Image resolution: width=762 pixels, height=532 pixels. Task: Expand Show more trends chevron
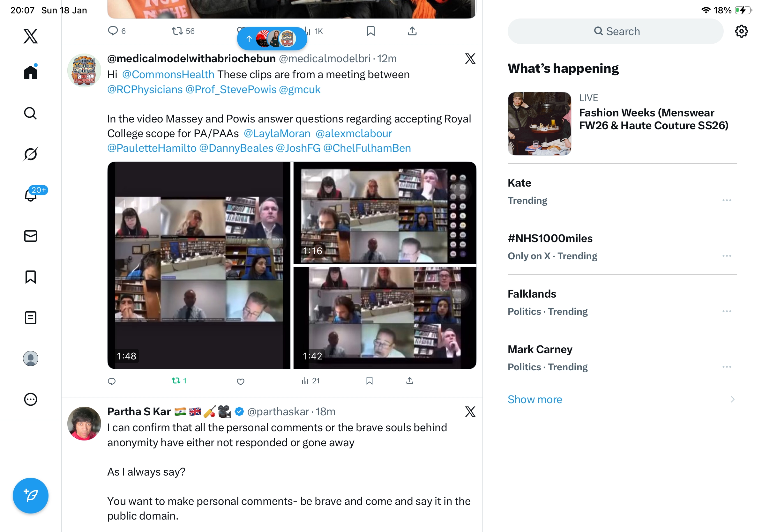(732, 399)
